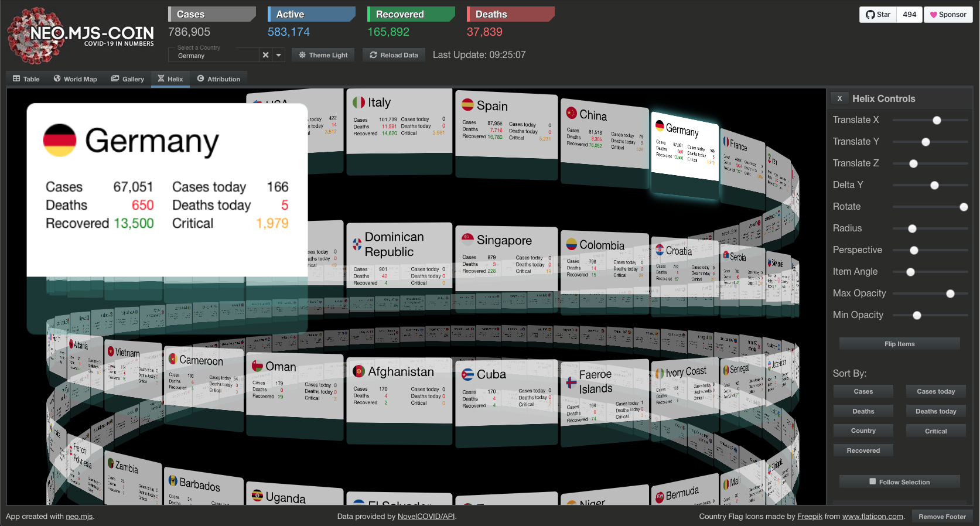Screen dimensions: 980x526
Task: Sort helix by Deaths
Action: 863,411
